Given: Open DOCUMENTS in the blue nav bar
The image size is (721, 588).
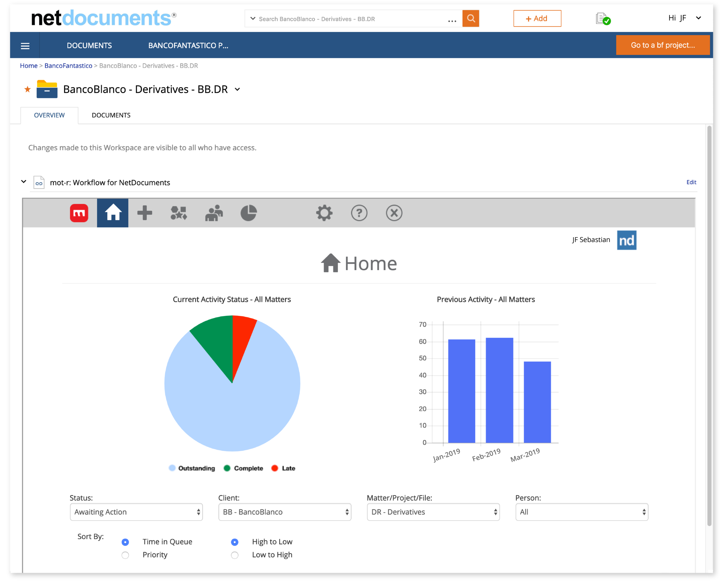Looking at the screenshot, I should pyautogui.click(x=89, y=45).
